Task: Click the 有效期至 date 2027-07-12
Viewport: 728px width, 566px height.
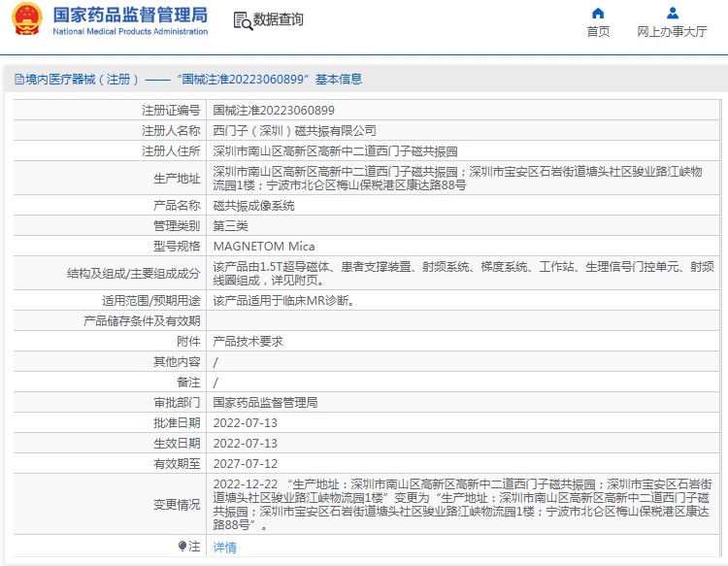Action: point(245,464)
